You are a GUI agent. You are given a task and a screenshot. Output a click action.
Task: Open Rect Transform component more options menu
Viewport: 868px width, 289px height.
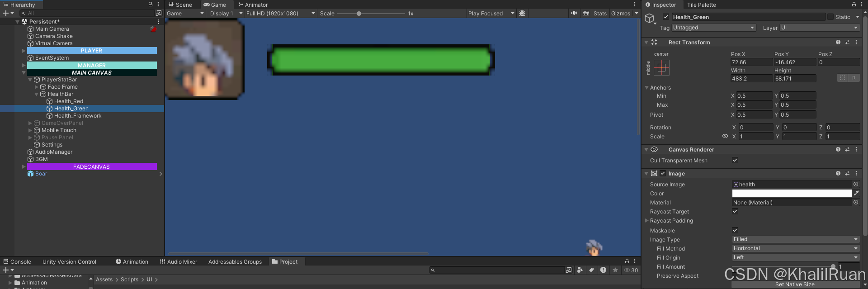[856, 42]
